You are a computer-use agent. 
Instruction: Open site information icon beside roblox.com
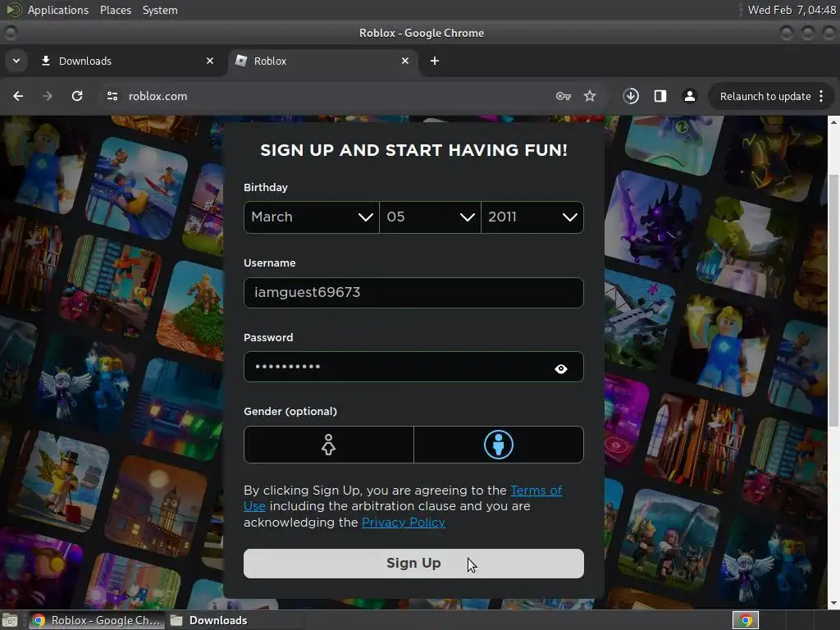click(x=112, y=96)
